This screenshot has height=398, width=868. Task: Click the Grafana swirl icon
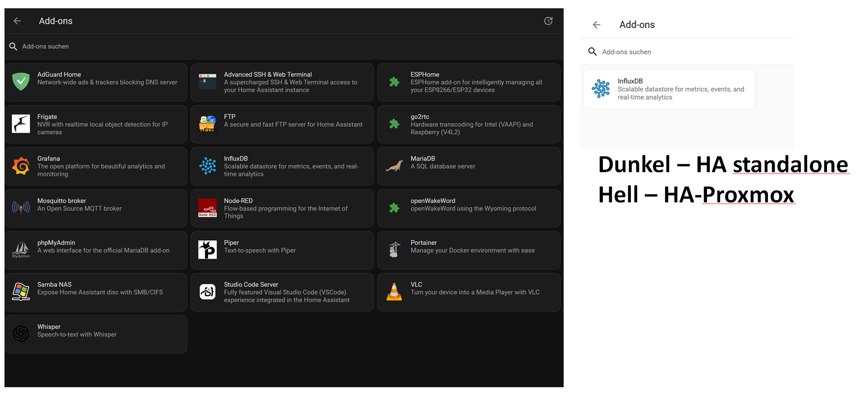(x=21, y=166)
